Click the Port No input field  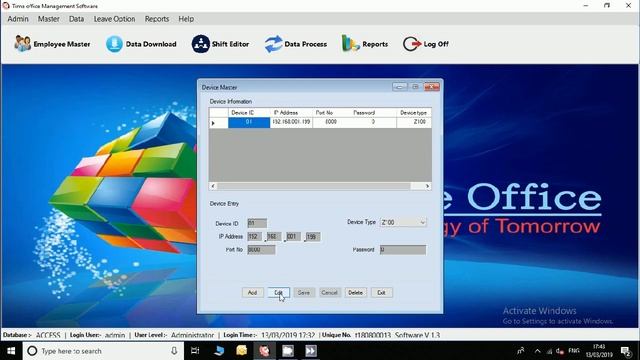point(261,249)
